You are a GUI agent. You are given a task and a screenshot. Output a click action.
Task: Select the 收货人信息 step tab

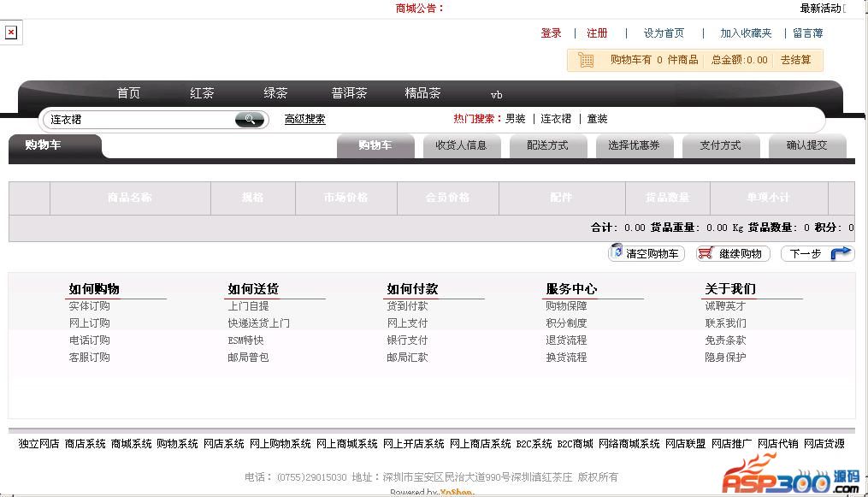[x=462, y=145]
